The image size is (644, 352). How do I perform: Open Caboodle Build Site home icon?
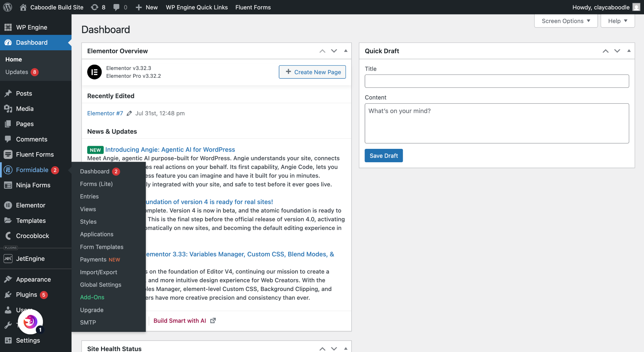[x=23, y=7]
